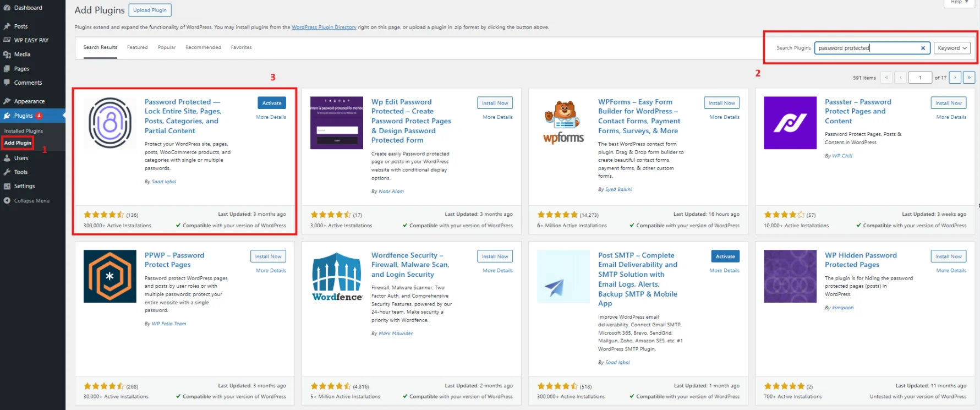Image resolution: width=980 pixels, height=410 pixels.
Task: Open author WP Chill link
Action: [x=842, y=156]
